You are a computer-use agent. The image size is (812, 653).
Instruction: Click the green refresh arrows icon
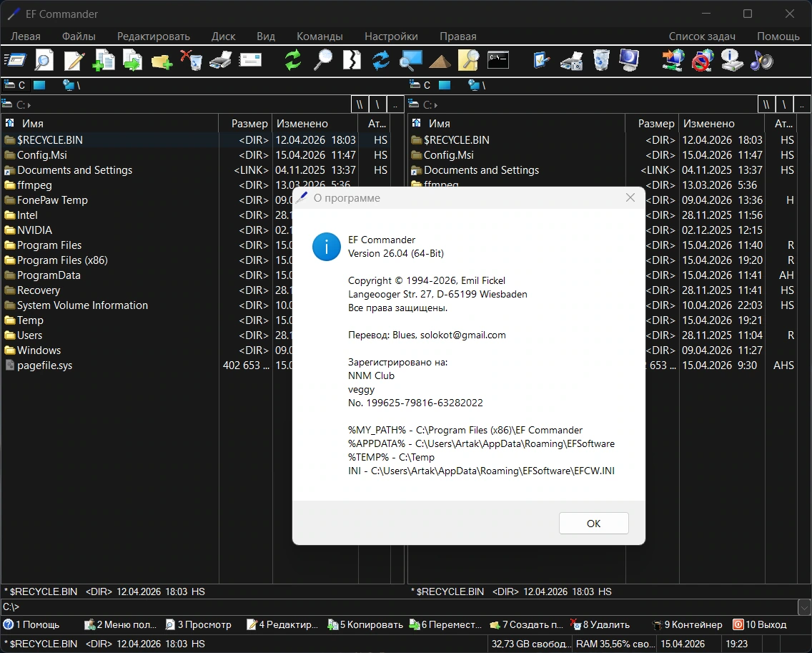pyautogui.click(x=293, y=61)
